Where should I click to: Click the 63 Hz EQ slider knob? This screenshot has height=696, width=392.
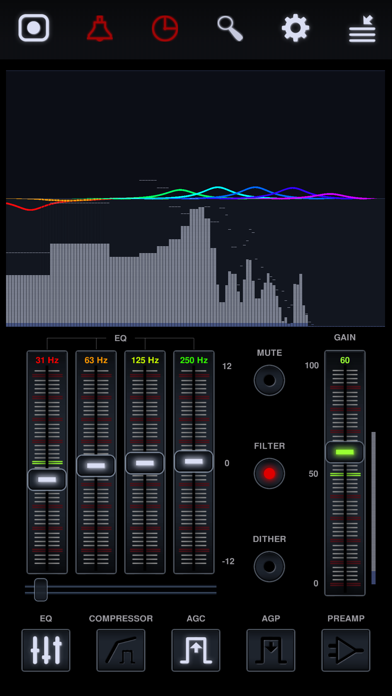pos(96,466)
